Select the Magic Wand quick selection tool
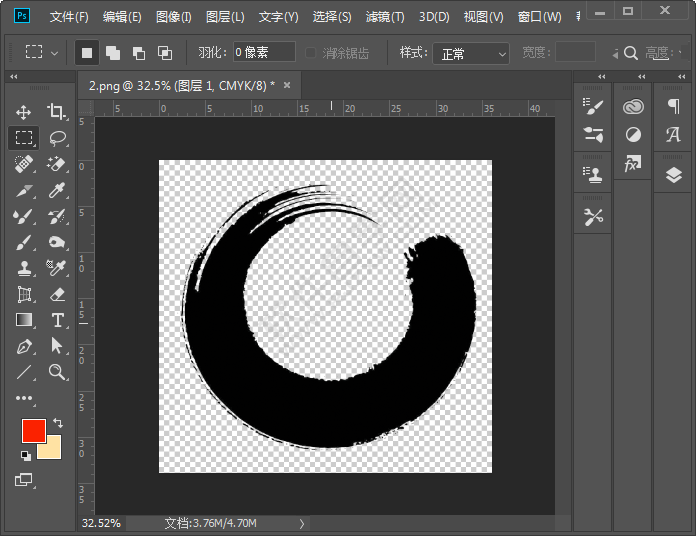696x536 pixels. pos(57,164)
